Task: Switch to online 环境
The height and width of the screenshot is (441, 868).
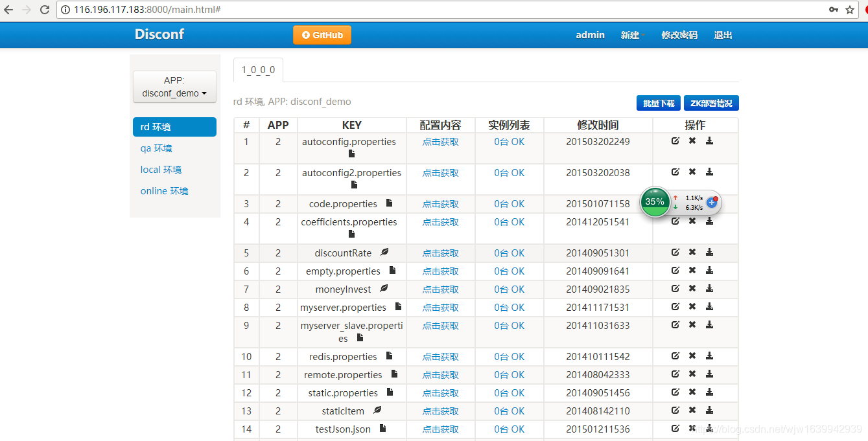Action: (164, 191)
